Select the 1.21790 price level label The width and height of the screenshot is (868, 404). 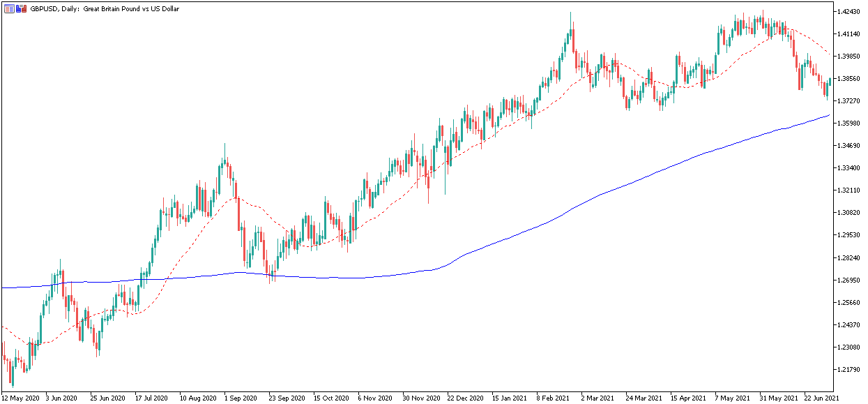click(848, 369)
